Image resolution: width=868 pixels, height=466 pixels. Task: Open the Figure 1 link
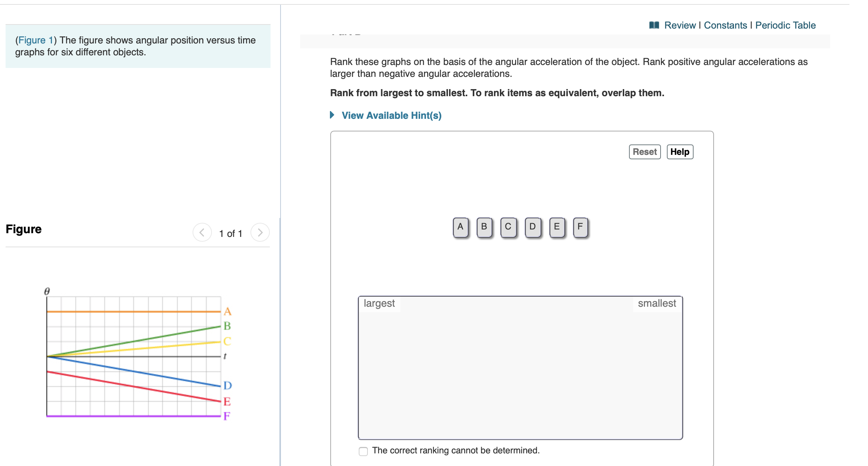tap(36, 40)
